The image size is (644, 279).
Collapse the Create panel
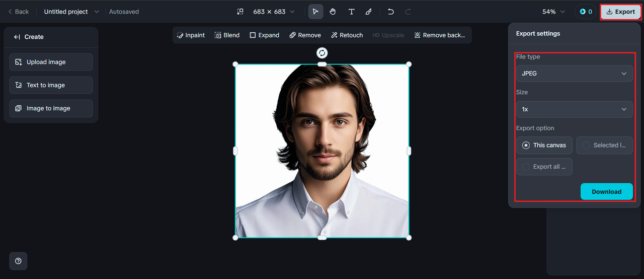click(x=17, y=37)
